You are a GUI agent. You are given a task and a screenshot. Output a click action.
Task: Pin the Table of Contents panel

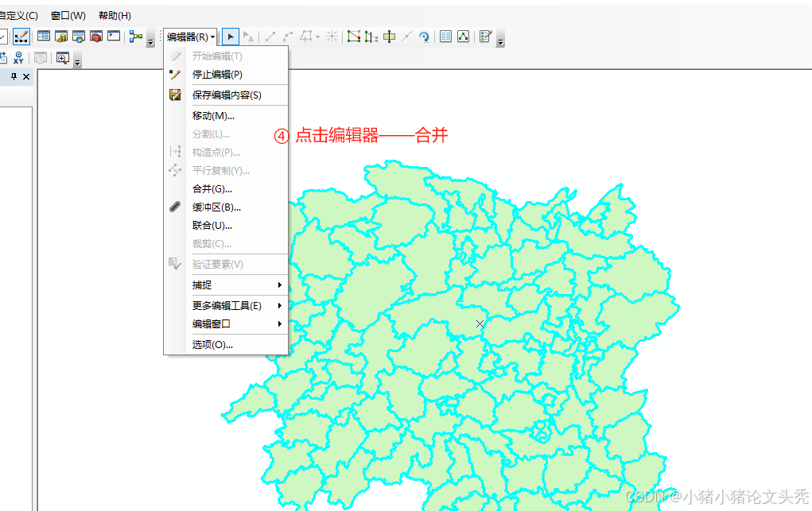14,76
